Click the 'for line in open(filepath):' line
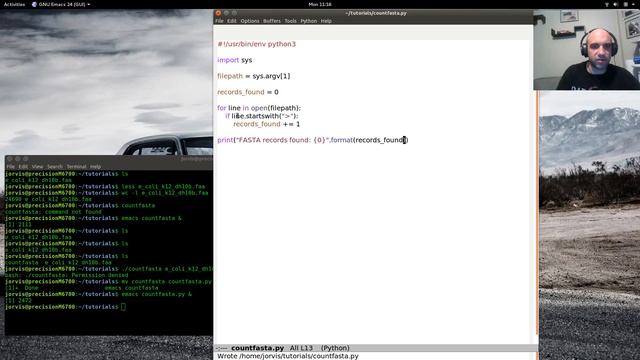This screenshot has height=360, width=640. [x=259, y=108]
